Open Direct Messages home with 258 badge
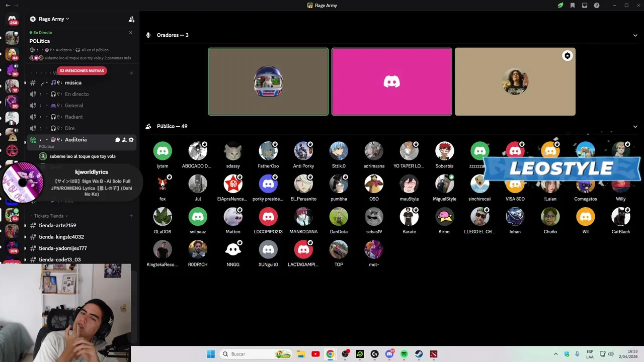 coord(12,20)
